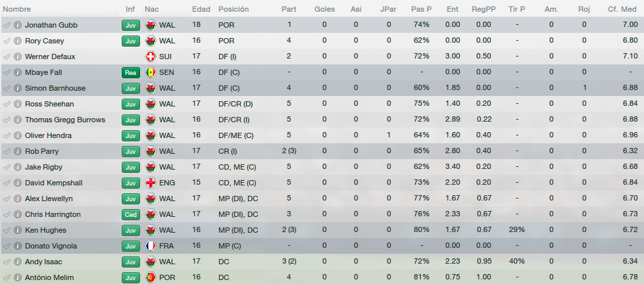Sort by Nombre column header
Screen dimensions: 644x284
pos(17,9)
